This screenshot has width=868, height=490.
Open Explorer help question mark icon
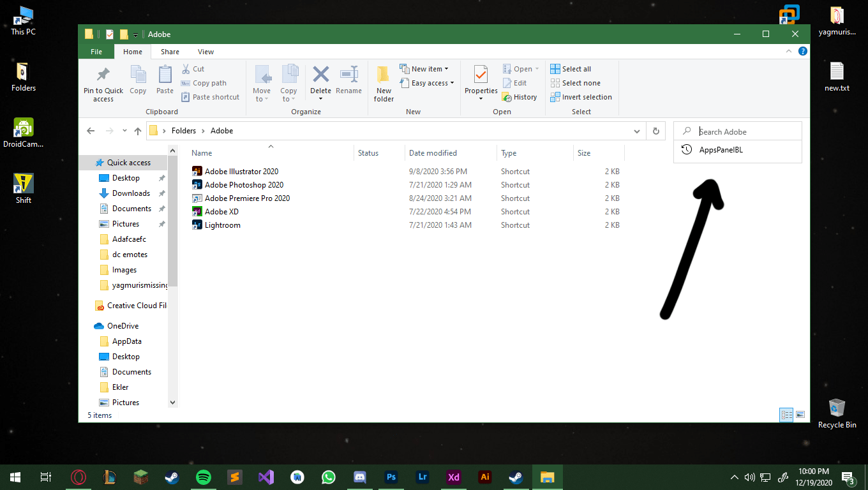[803, 51]
